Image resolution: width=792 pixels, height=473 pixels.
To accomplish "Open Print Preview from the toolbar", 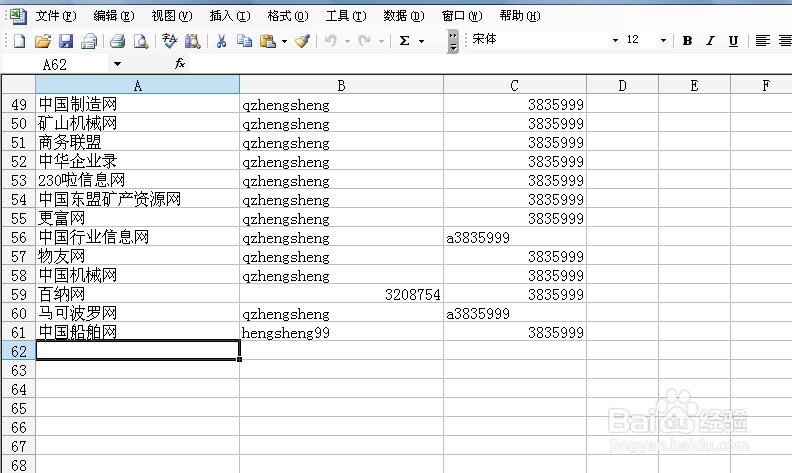I will (x=141, y=40).
